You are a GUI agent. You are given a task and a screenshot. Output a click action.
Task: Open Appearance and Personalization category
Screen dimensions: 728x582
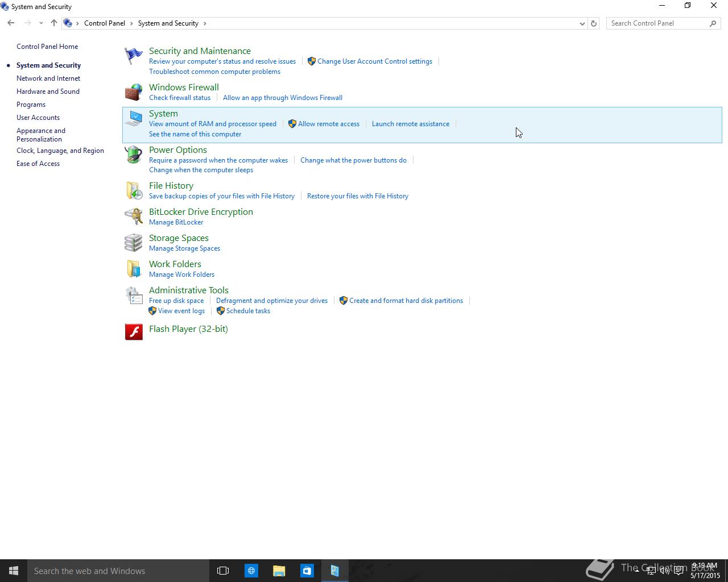click(x=41, y=135)
